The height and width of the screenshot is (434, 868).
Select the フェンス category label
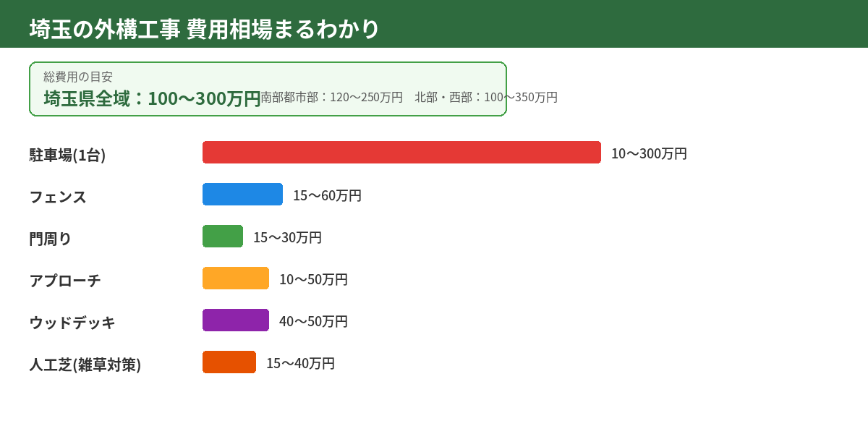click(58, 197)
